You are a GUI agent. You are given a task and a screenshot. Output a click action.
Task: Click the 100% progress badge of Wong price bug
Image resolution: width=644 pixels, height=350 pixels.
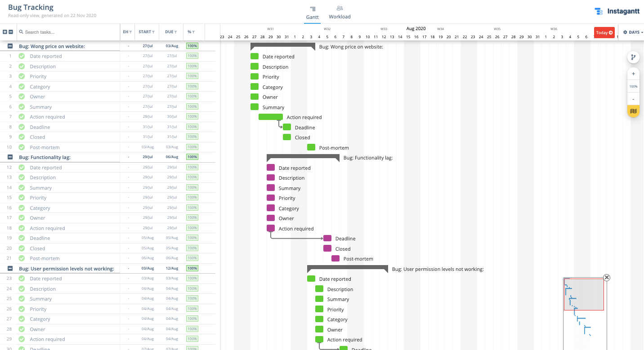[x=192, y=46]
